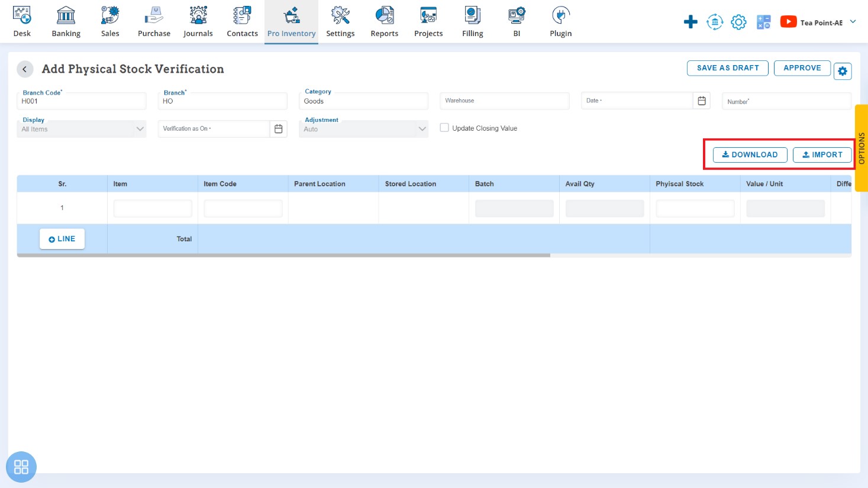868x488 pixels.
Task: Go back using the arrow beside page title
Action: click(x=25, y=69)
